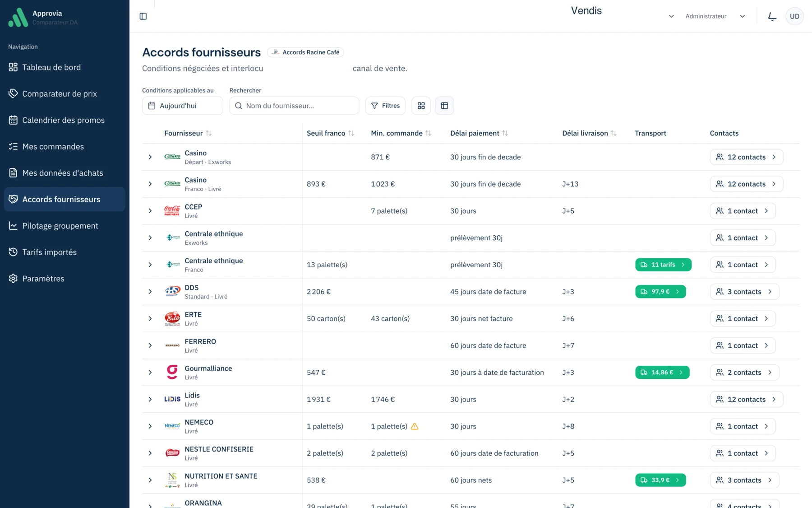812x508 pixels.
Task: Sort by Fournisseur column
Action: point(188,133)
